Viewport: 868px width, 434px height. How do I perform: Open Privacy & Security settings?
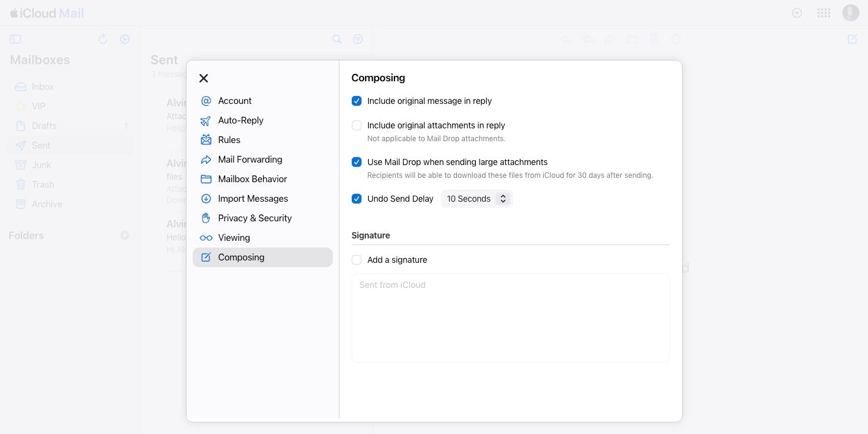tap(254, 218)
